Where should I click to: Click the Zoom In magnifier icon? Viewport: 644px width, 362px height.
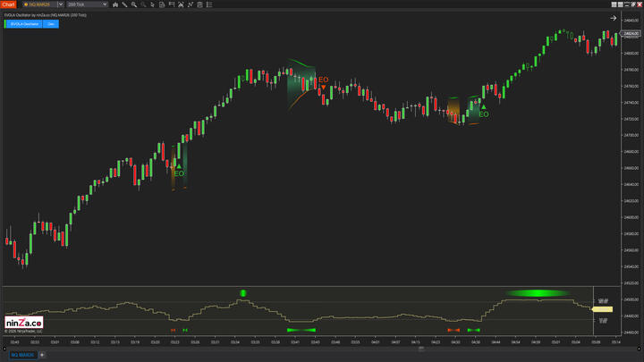[134, 4]
